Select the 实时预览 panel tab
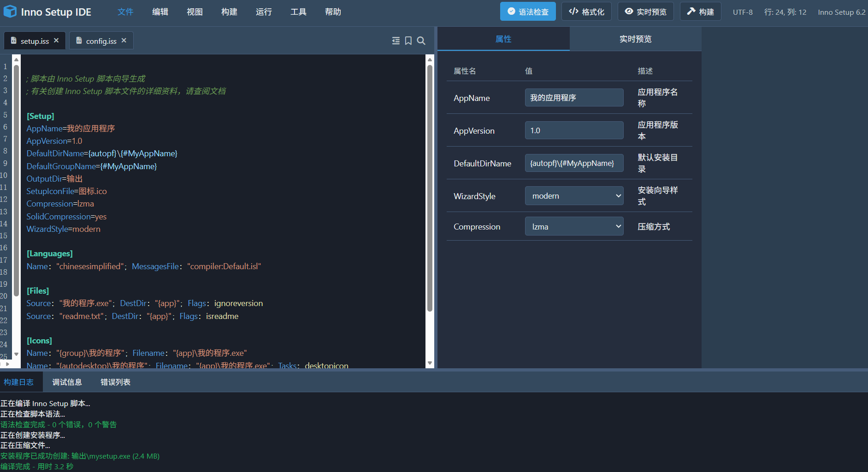This screenshot has height=472, width=868. click(636, 39)
